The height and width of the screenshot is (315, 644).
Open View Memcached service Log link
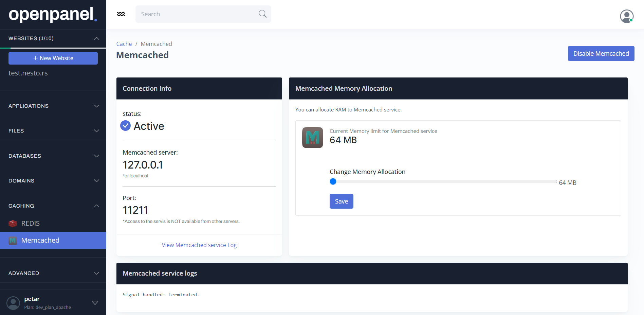click(x=199, y=245)
